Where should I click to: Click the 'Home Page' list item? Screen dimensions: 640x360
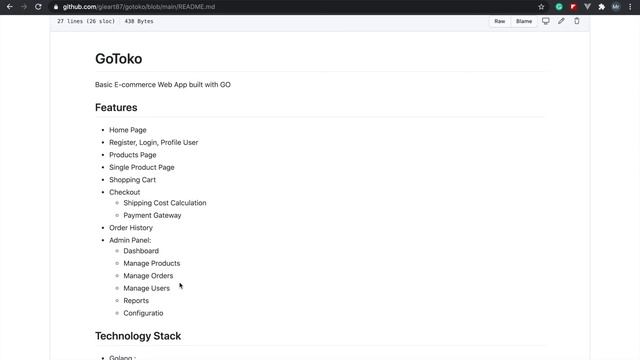[x=128, y=130]
